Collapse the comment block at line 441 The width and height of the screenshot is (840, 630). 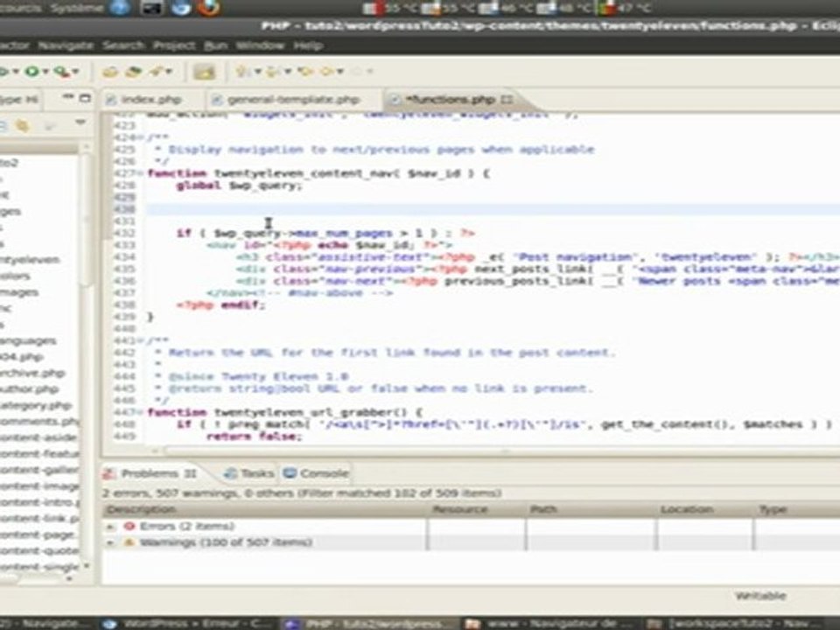pyautogui.click(x=140, y=340)
